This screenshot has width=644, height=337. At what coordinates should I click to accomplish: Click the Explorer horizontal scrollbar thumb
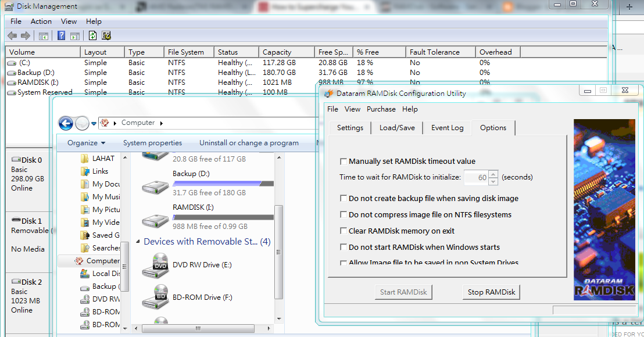198,328
